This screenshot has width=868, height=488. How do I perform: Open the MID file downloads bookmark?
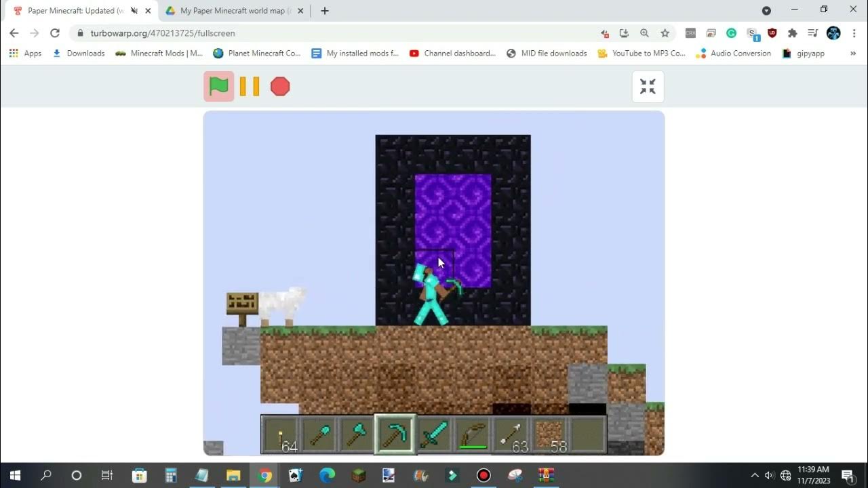point(547,54)
